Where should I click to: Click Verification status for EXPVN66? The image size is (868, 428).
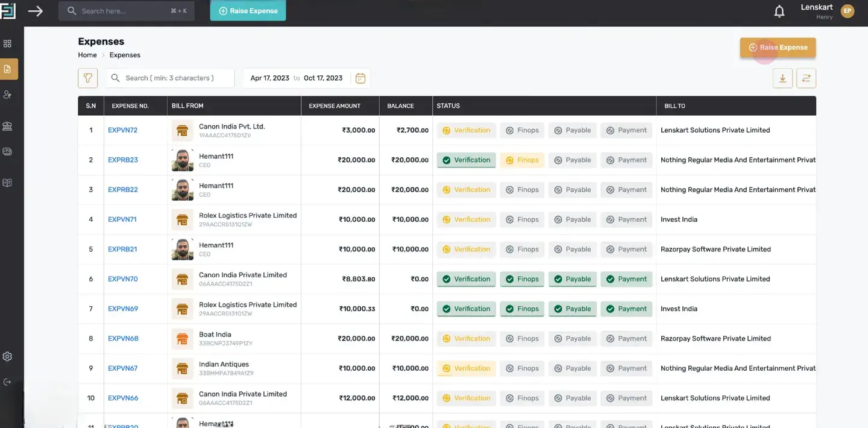click(467, 398)
